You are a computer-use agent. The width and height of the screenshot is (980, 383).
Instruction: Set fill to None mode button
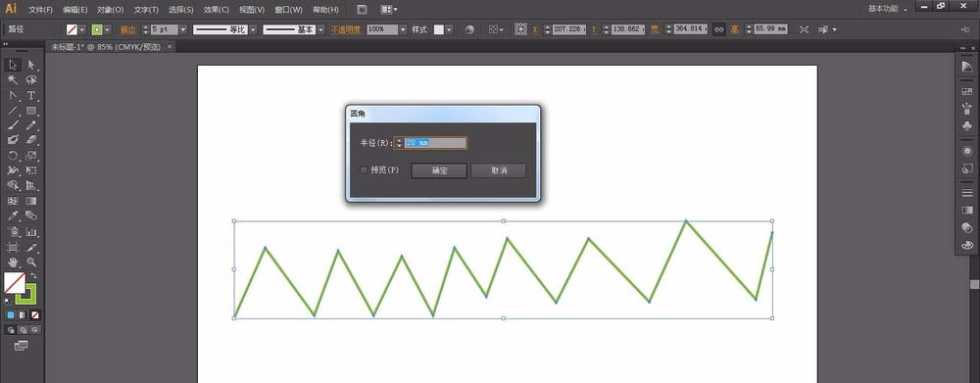(35, 314)
